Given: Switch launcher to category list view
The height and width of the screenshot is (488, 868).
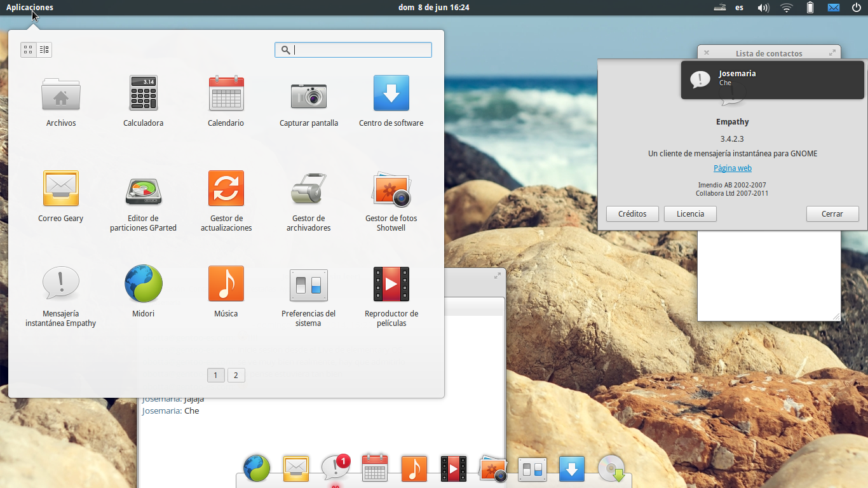Looking at the screenshot, I should click(x=44, y=50).
